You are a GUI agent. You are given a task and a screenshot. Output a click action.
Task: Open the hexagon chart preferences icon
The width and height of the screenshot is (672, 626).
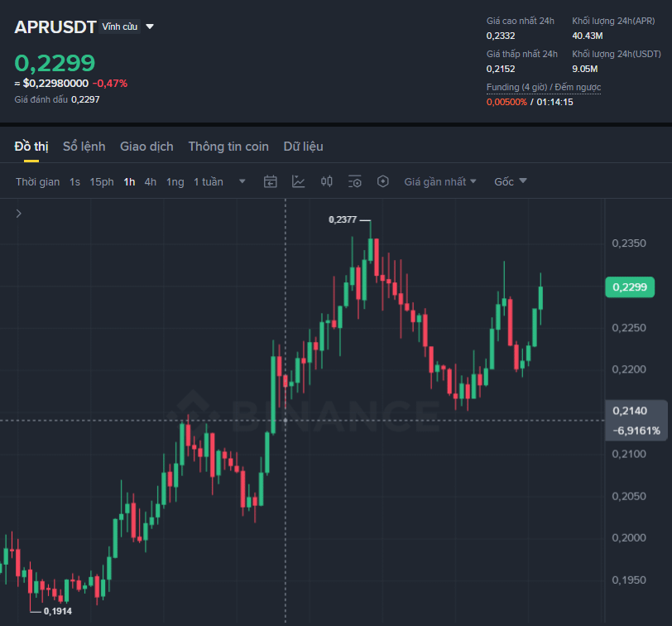click(x=382, y=182)
